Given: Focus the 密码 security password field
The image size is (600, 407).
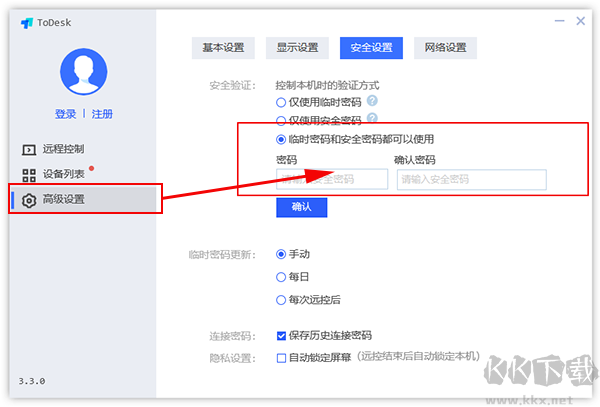Looking at the screenshot, I should point(332,179).
